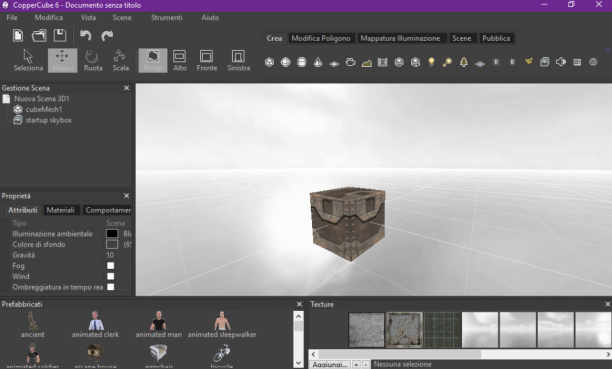This screenshot has width=612, height=369.
Task: Enable the Ombreggiatura in tempo reale checkbox
Action: coord(111,287)
